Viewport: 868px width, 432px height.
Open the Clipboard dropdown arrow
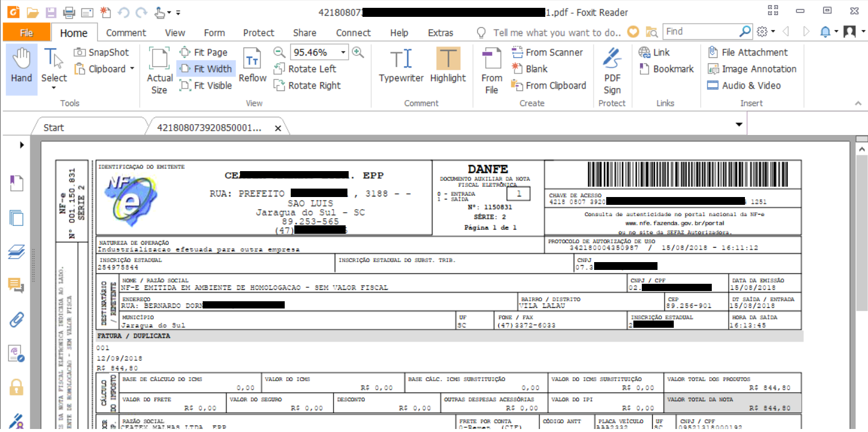(132, 69)
